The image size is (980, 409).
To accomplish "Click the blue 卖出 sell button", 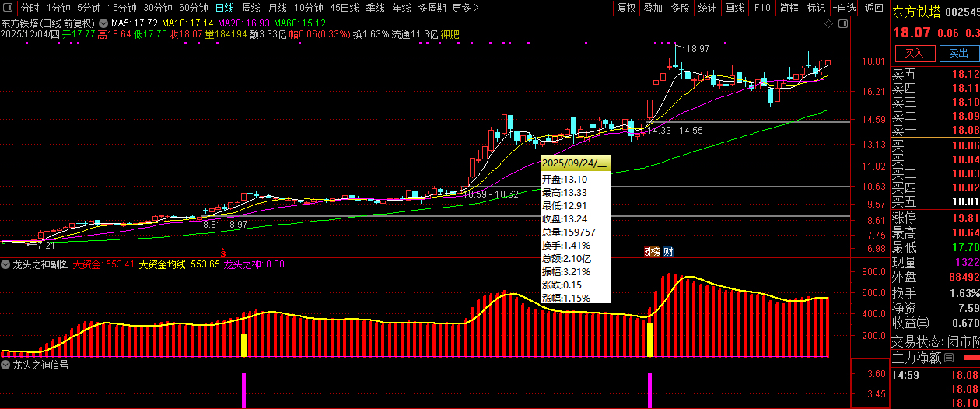I will point(959,53).
